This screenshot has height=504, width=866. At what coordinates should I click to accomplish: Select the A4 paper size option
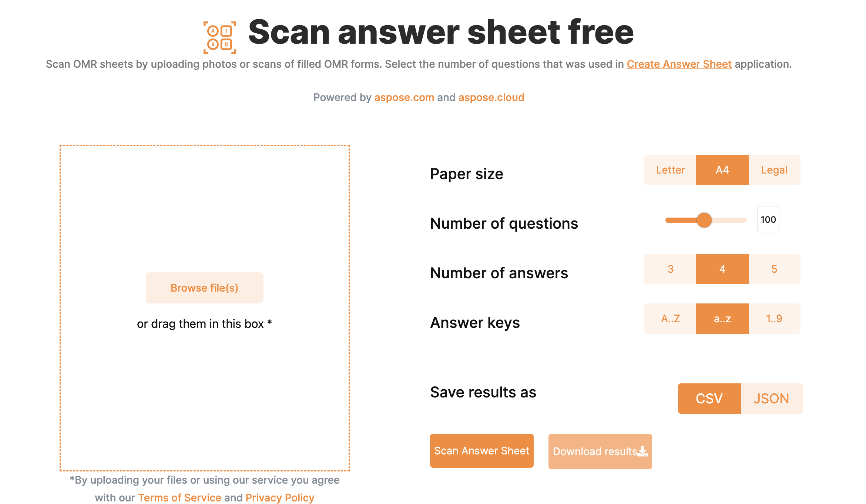(722, 170)
